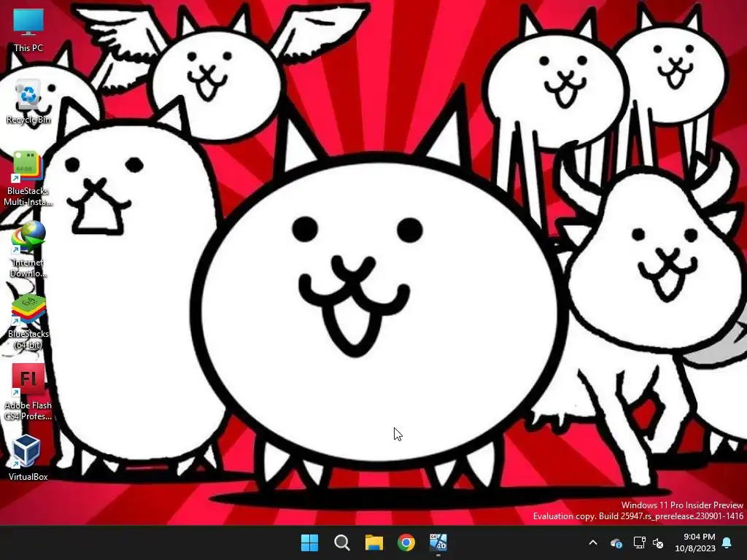Open network status tray icon

pos(639,542)
